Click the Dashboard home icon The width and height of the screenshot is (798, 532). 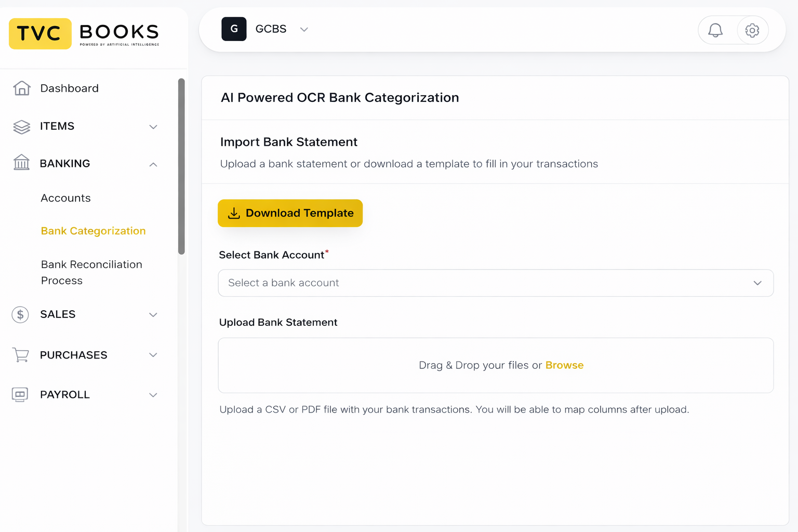(21, 88)
